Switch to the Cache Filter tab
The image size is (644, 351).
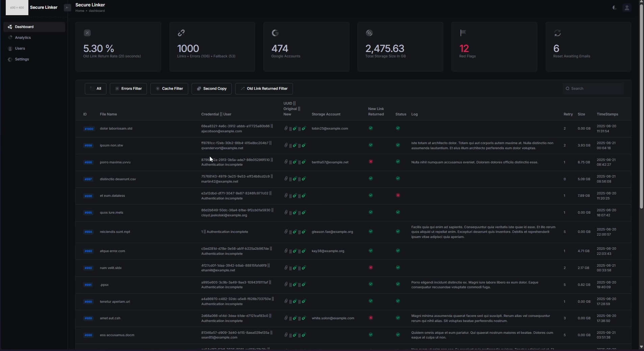point(169,88)
